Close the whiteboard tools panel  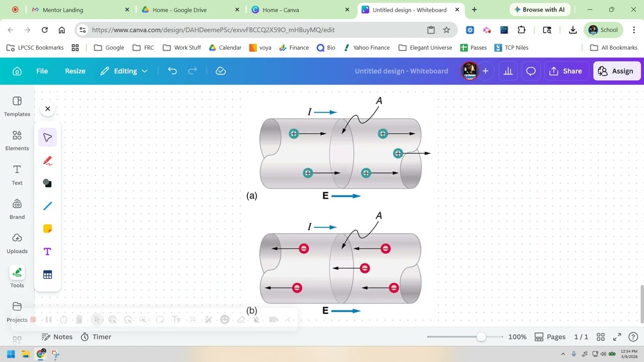(x=48, y=109)
